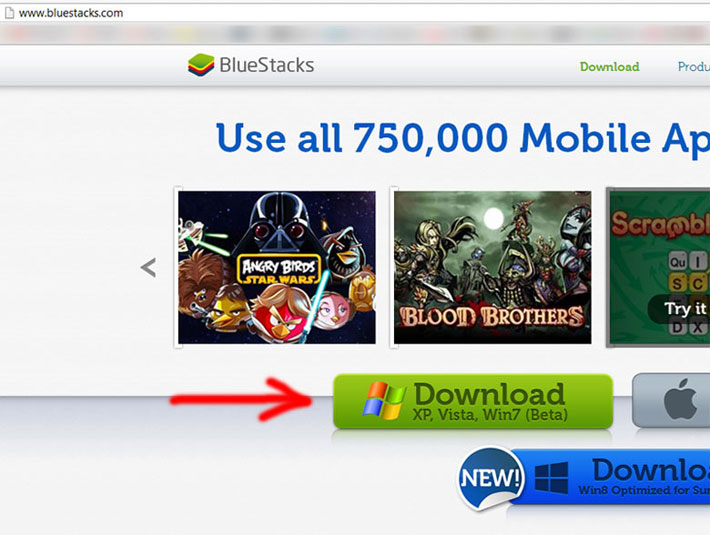Click the Use all 750,000 Mobile Apps headline
The width and height of the screenshot is (710, 535).
463,138
